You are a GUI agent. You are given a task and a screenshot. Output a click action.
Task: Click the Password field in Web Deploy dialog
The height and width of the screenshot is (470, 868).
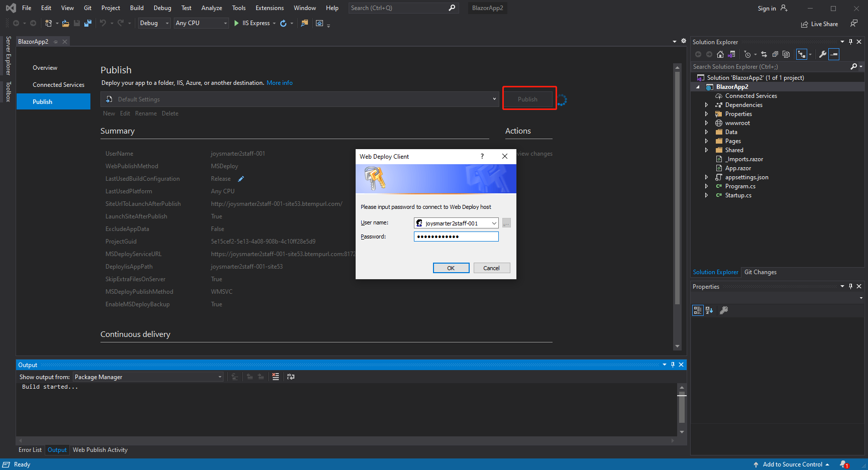pos(455,236)
